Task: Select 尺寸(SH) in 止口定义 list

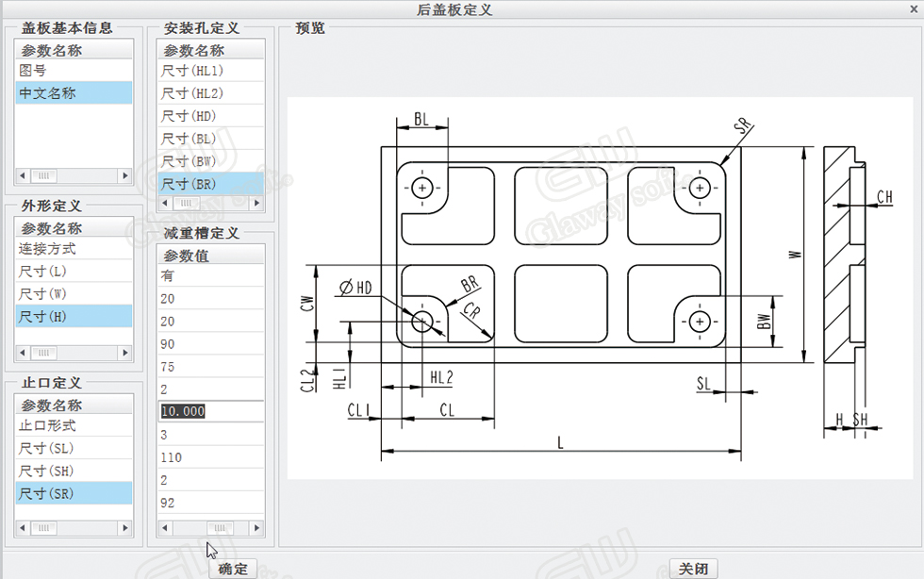Action: 74,471
